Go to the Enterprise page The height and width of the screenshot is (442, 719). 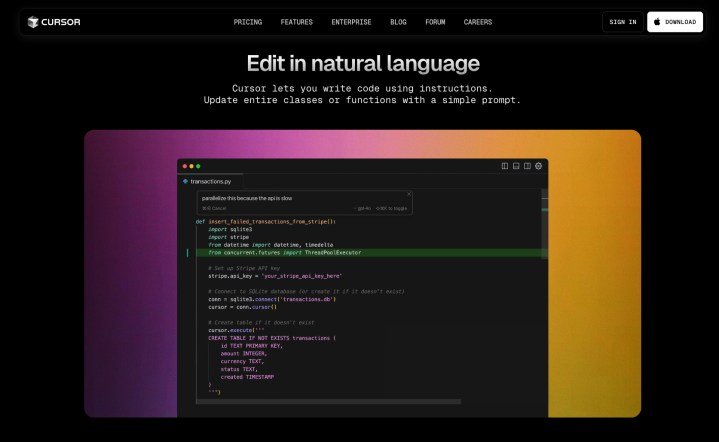351,22
